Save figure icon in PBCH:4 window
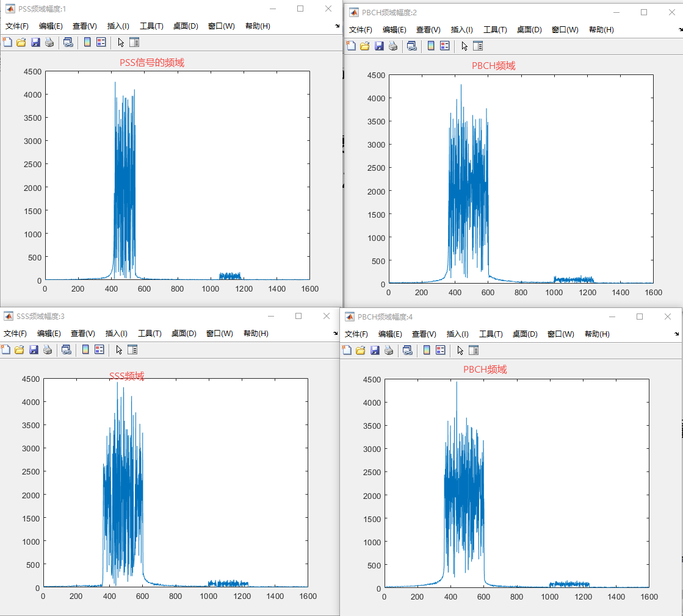This screenshot has width=683, height=616. pos(375,350)
